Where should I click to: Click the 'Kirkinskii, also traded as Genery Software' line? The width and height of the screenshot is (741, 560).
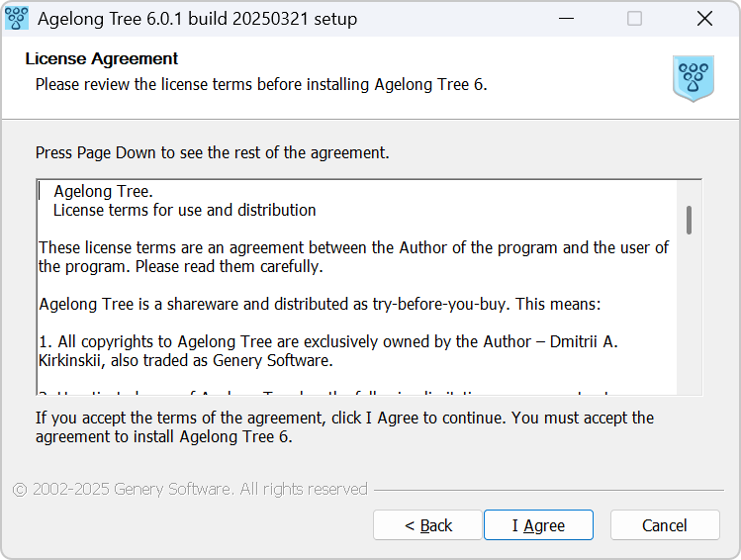click(186, 360)
